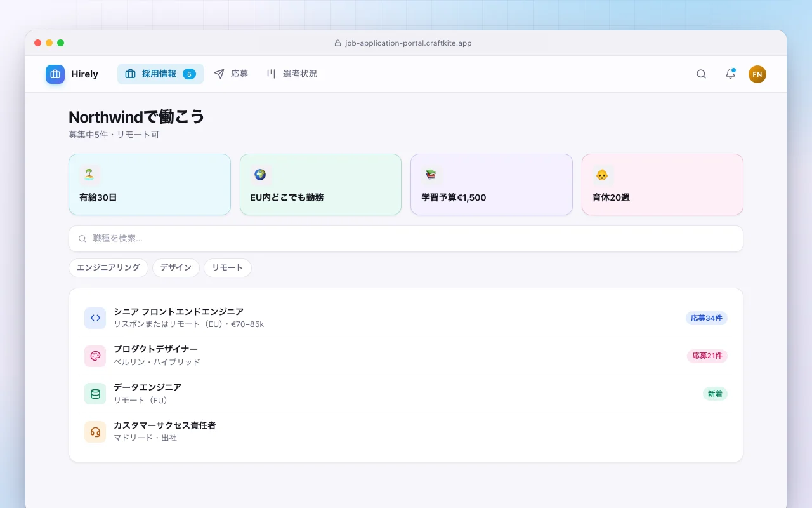
Task: Click the baby emoji on 育休20週 card
Action: coord(602,175)
